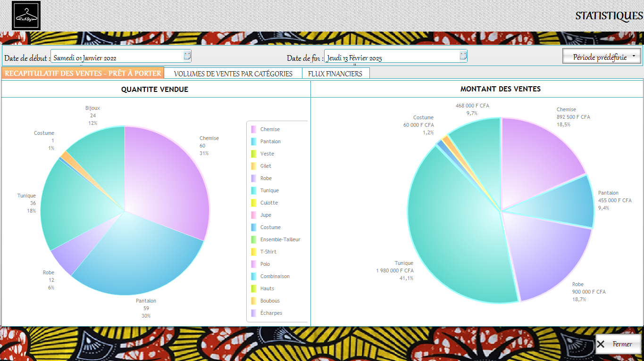644x361 pixels.
Task: Click the Écharpes legend entry
Action: [270, 313]
